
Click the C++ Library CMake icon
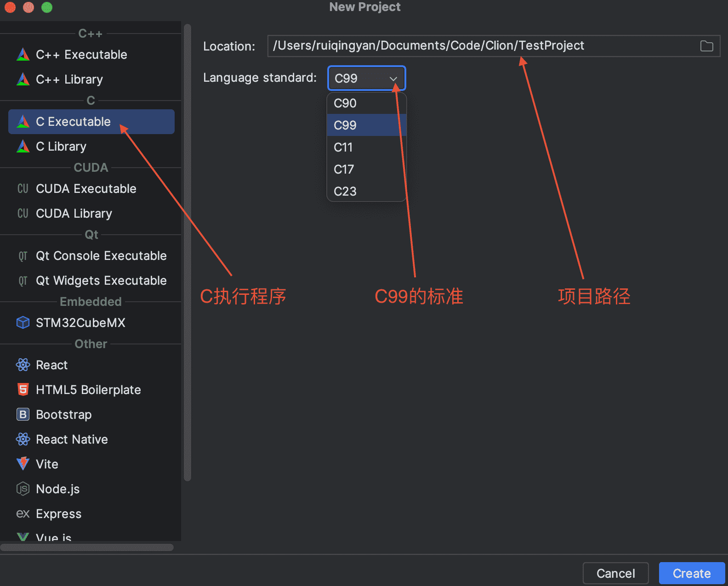click(x=23, y=79)
